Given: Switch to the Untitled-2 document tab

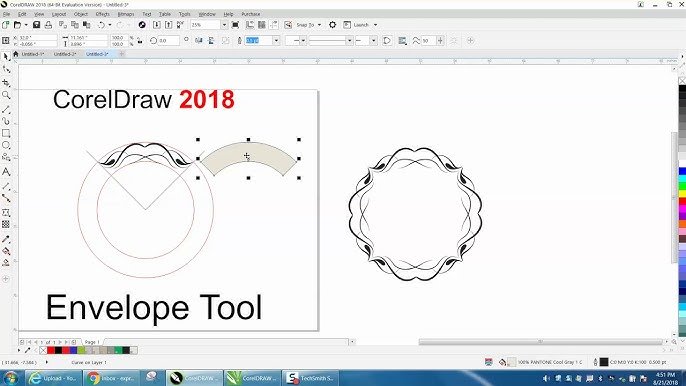Looking at the screenshot, I should [65, 54].
